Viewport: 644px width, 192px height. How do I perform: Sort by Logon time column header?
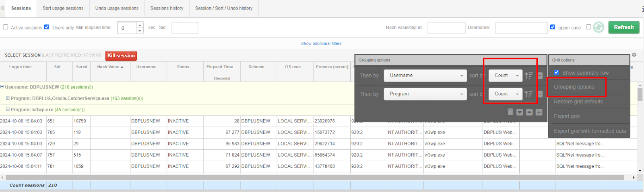[x=21, y=67]
